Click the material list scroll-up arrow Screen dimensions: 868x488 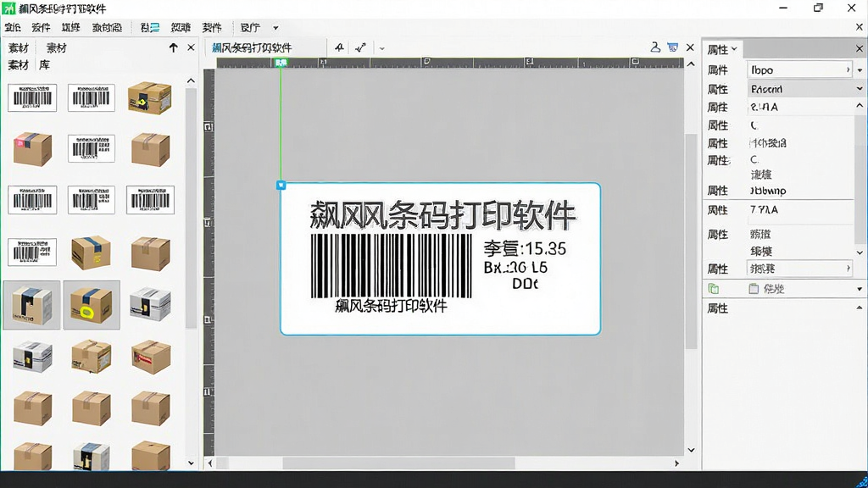[x=191, y=80]
